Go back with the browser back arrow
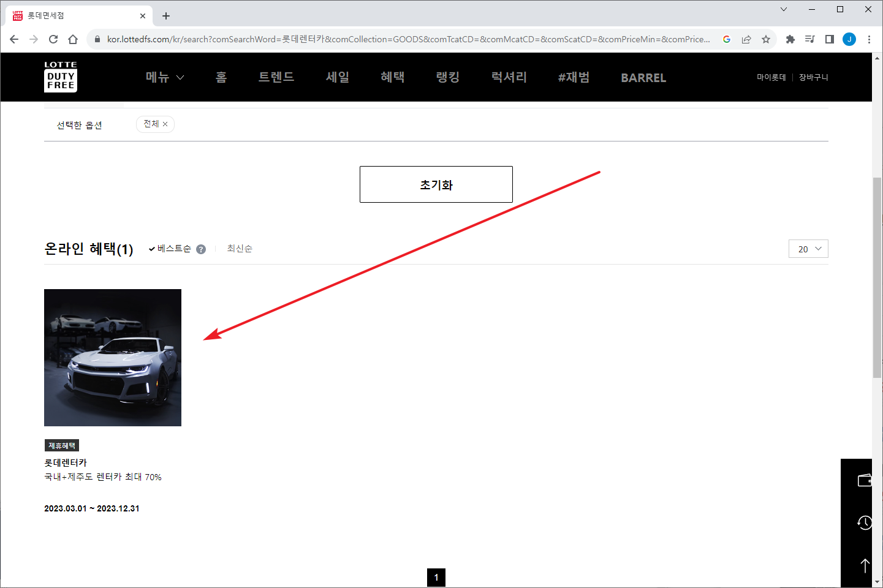Screen dimensions: 883x588 14,39
